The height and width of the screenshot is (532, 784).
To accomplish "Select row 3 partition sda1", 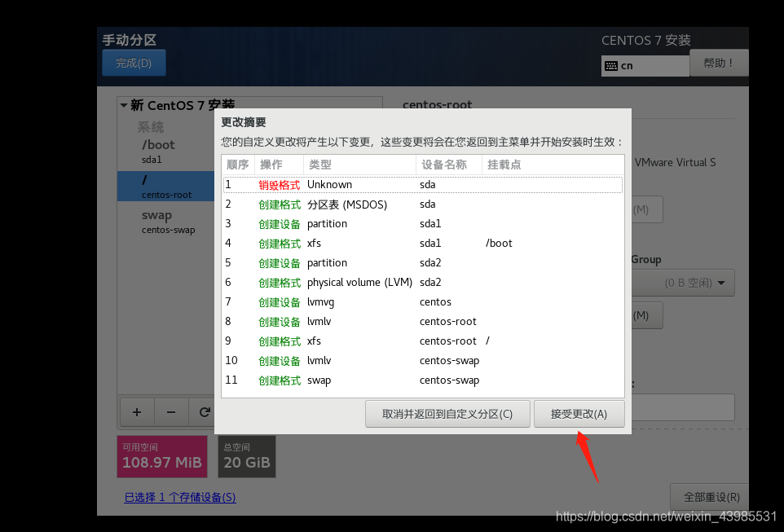I will (x=423, y=223).
